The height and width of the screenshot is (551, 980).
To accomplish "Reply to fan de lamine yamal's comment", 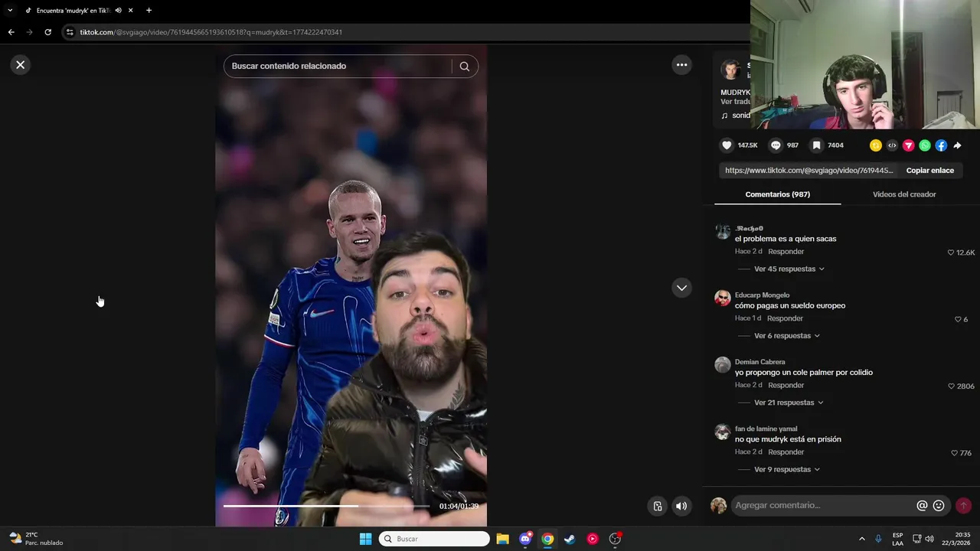I will (x=786, y=452).
